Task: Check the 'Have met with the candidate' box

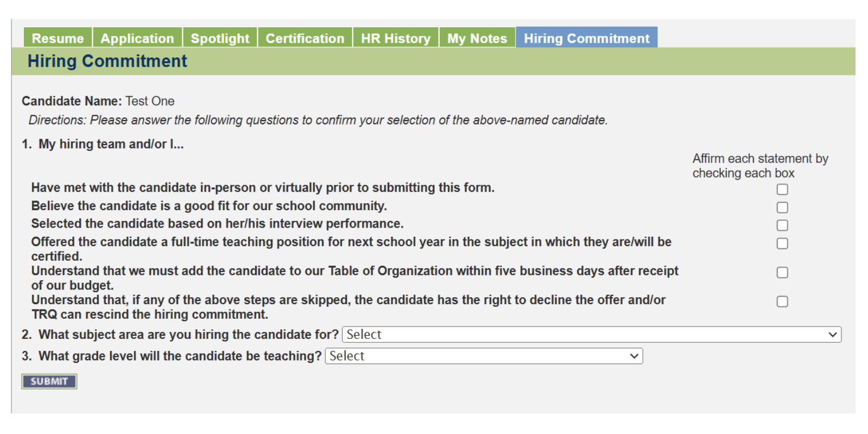Action: [x=782, y=189]
